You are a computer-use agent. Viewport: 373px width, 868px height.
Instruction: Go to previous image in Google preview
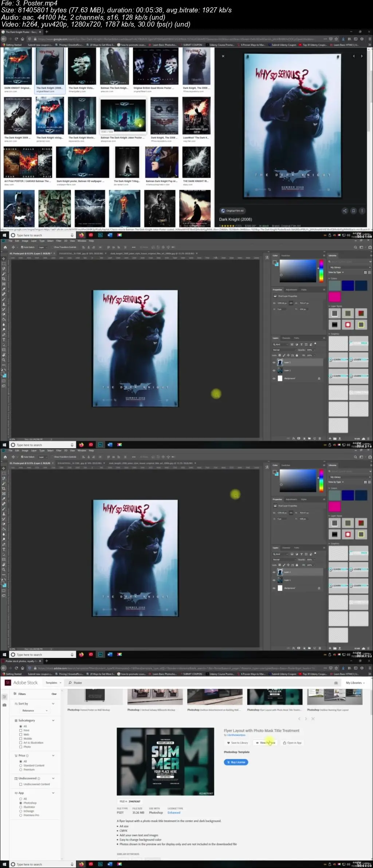click(x=354, y=56)
